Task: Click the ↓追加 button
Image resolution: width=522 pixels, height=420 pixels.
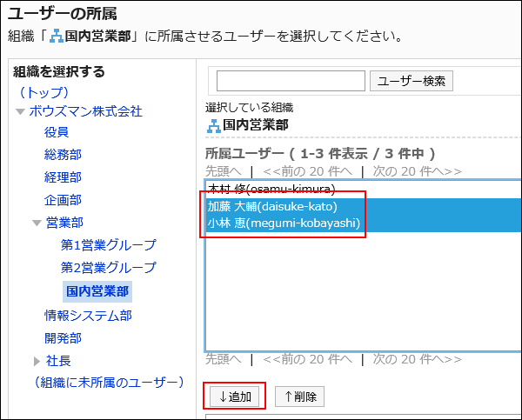Action: pos(234,397)
